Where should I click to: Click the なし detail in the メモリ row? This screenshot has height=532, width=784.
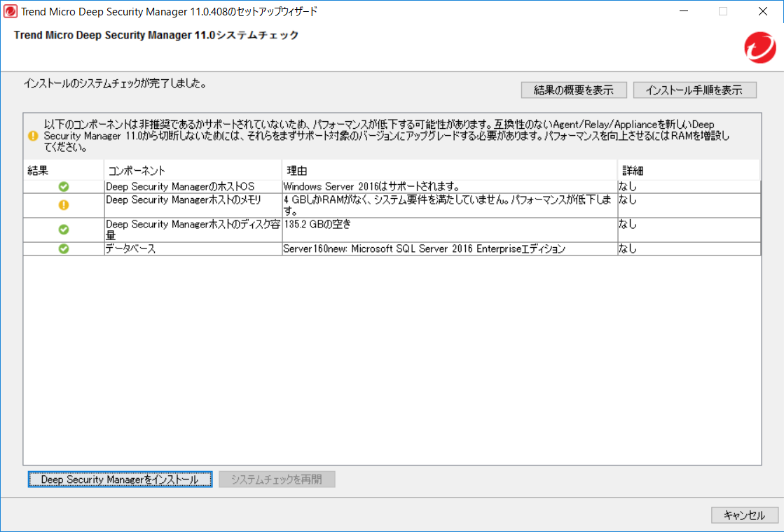(x=628, y=199)
